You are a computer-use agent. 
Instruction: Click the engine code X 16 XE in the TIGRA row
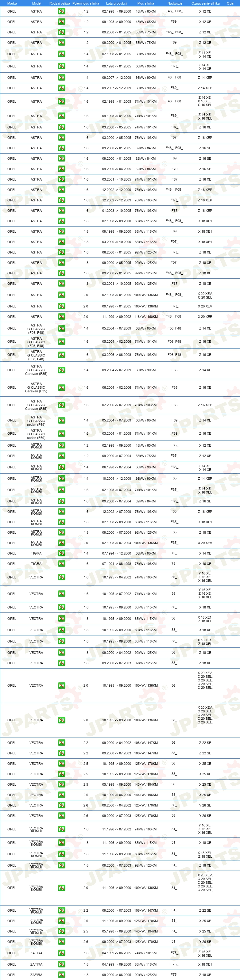[x=205, y=564]
